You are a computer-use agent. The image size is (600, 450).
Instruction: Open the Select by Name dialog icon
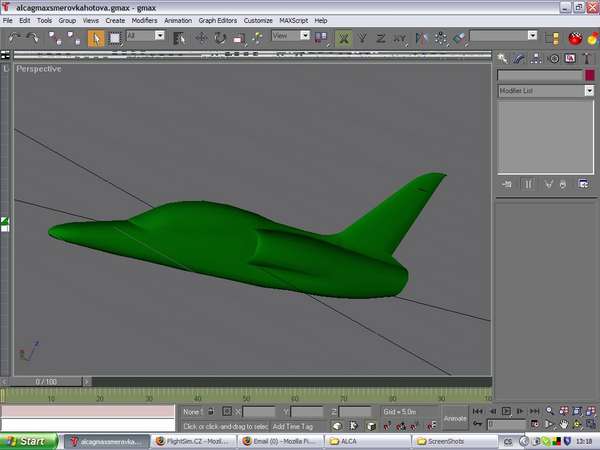pos(179,38)
